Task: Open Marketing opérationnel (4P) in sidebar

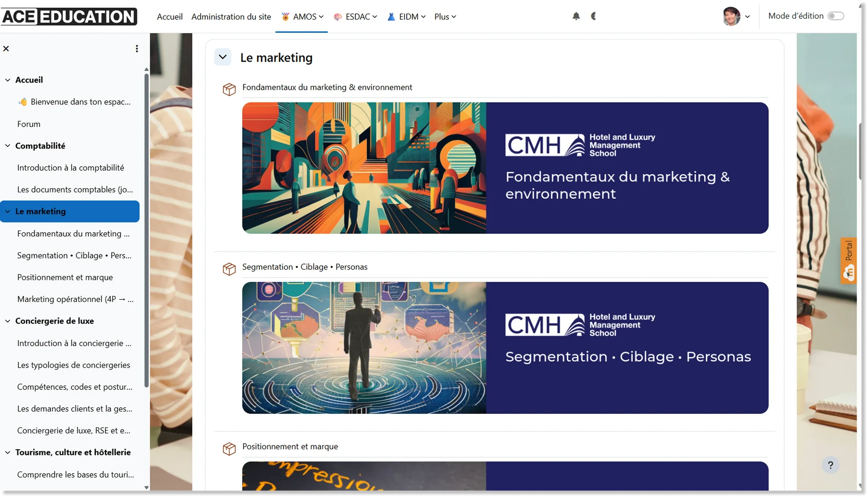Action: [x=75, y=299]
